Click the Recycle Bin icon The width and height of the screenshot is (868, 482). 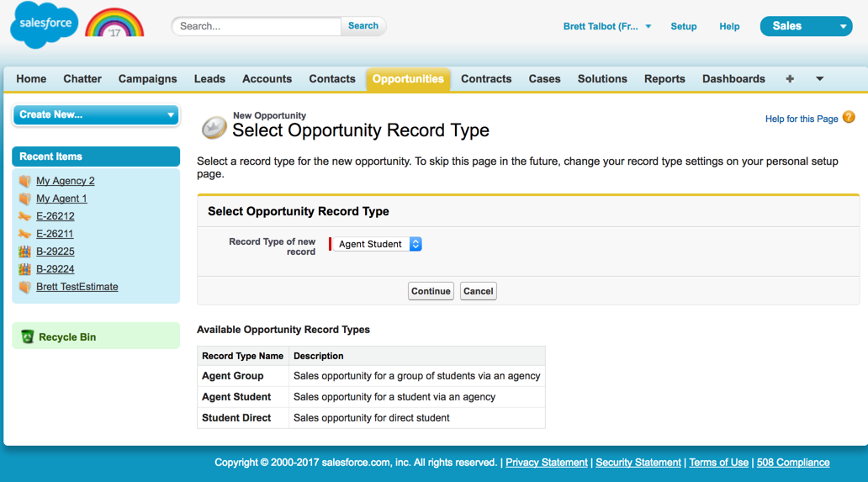point(28,336)
